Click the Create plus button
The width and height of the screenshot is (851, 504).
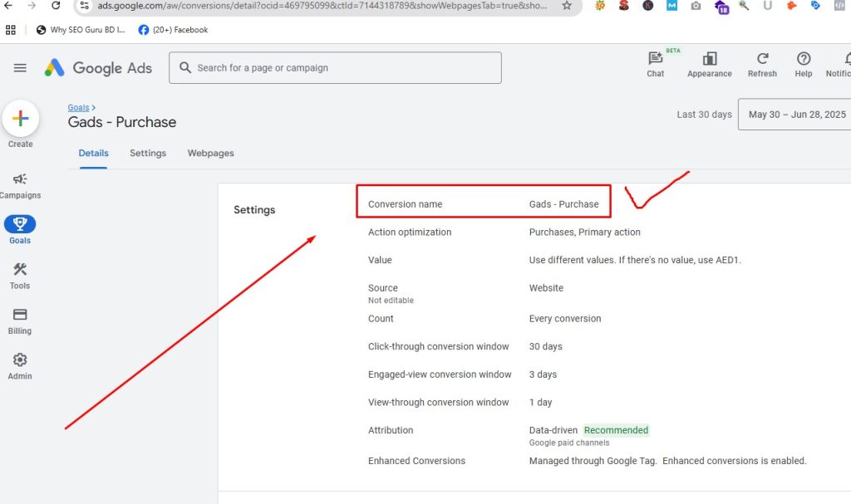click(21, 119)
